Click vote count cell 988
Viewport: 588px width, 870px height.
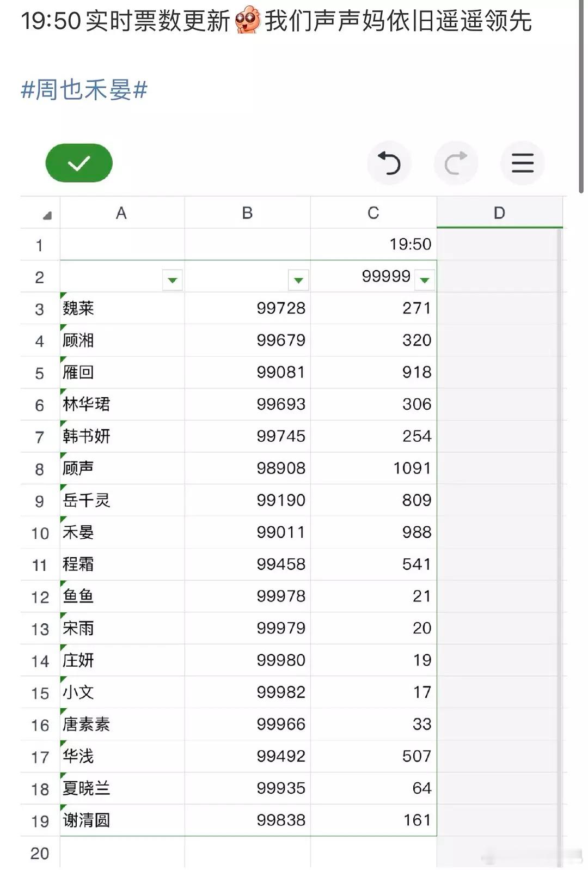coord(373,532)
